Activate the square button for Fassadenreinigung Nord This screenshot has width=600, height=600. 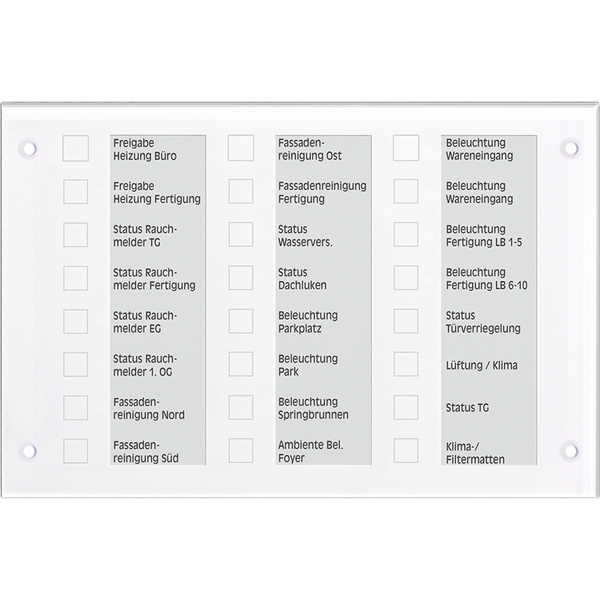coord(76,408)
